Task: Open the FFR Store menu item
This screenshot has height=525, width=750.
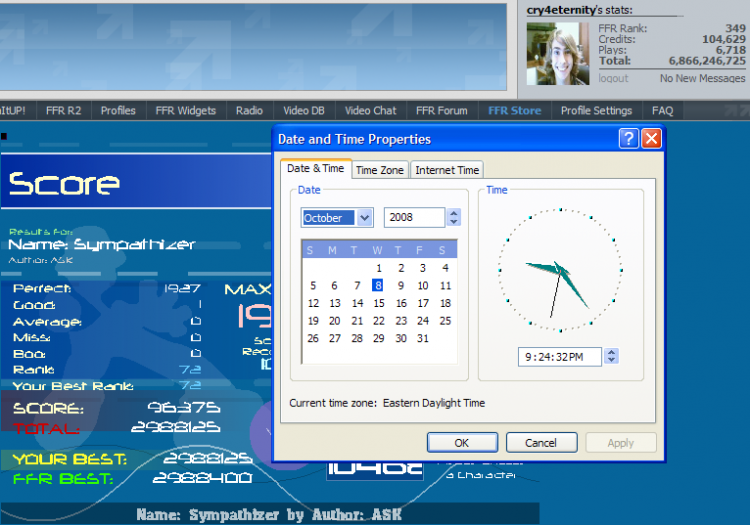Action: tap(515, 110)
